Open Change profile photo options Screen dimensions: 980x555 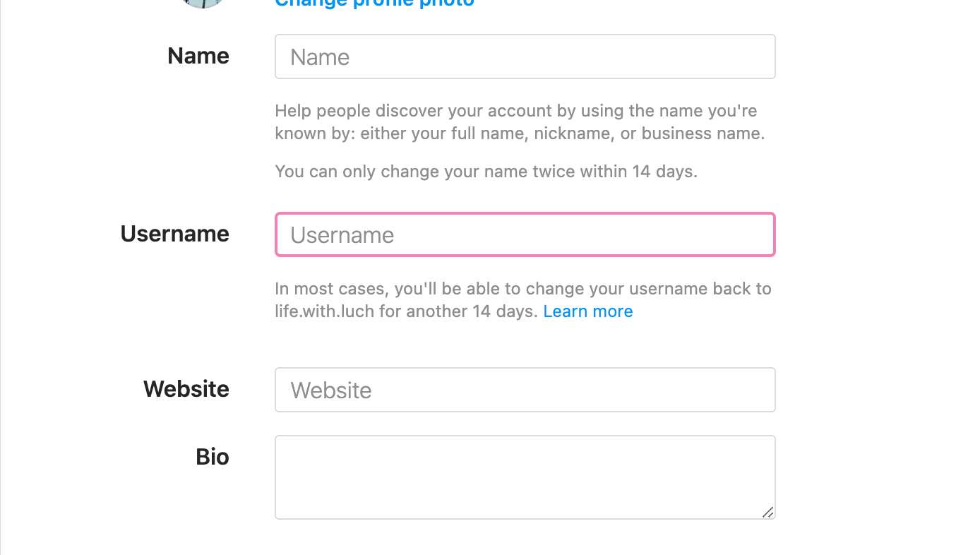[x=374, y=4]
